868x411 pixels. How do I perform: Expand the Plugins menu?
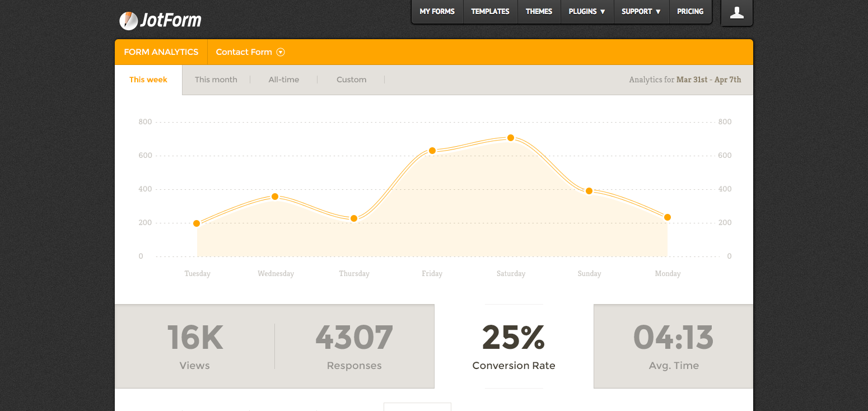[587, 11]
